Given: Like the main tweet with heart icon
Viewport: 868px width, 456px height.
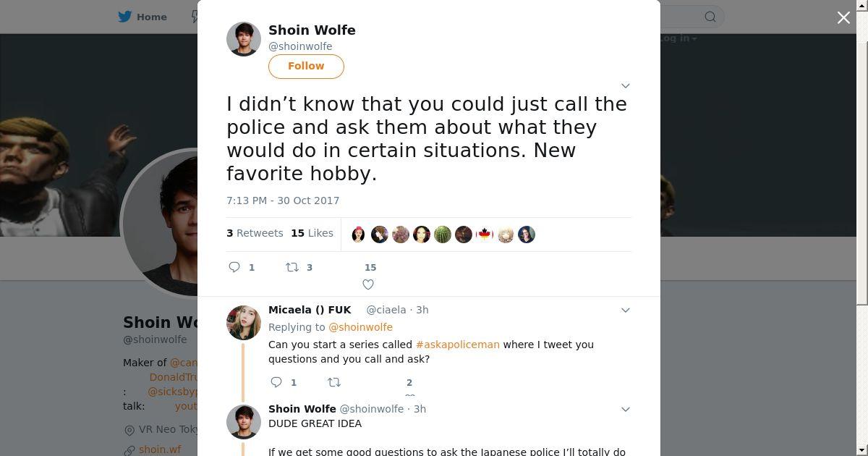Looking at the screenshot, I should point(368,284).
